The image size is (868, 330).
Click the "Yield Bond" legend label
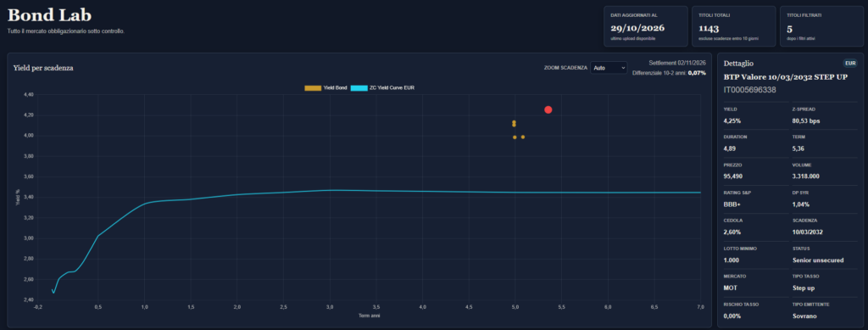pyautogui.click(x=335, y=88)
